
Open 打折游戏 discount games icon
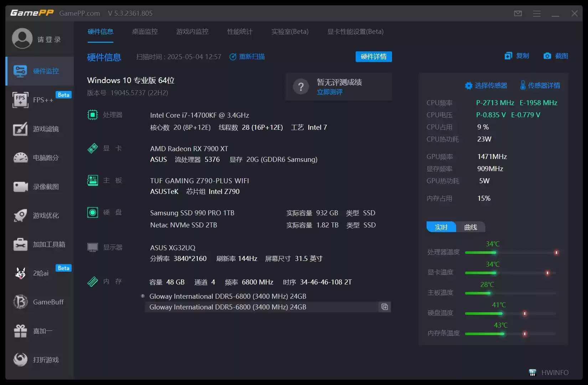[20, 359]
